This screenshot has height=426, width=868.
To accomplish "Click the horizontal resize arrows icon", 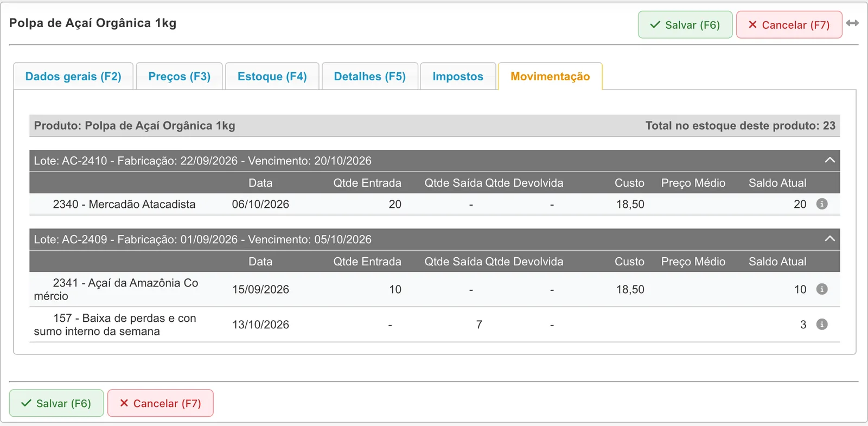I will coord(852,23).
